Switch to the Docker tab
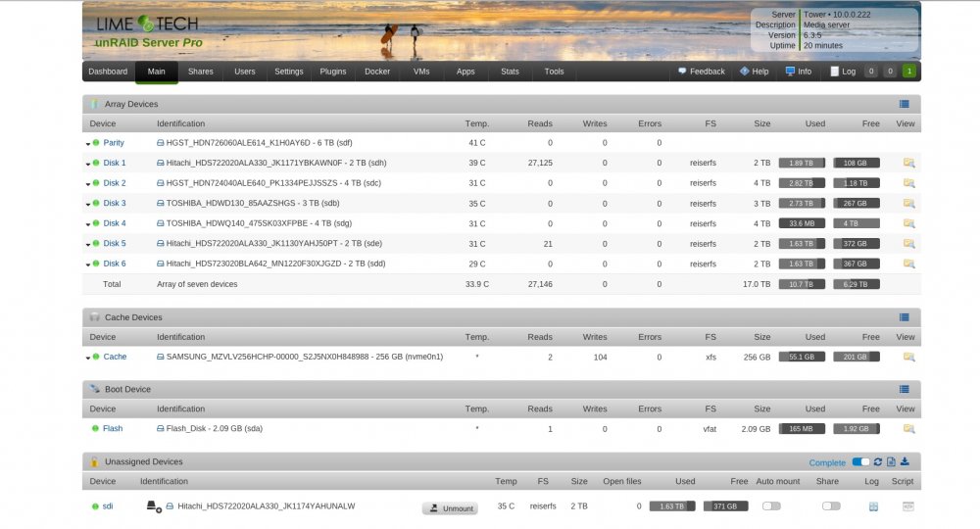 point(377,72)
